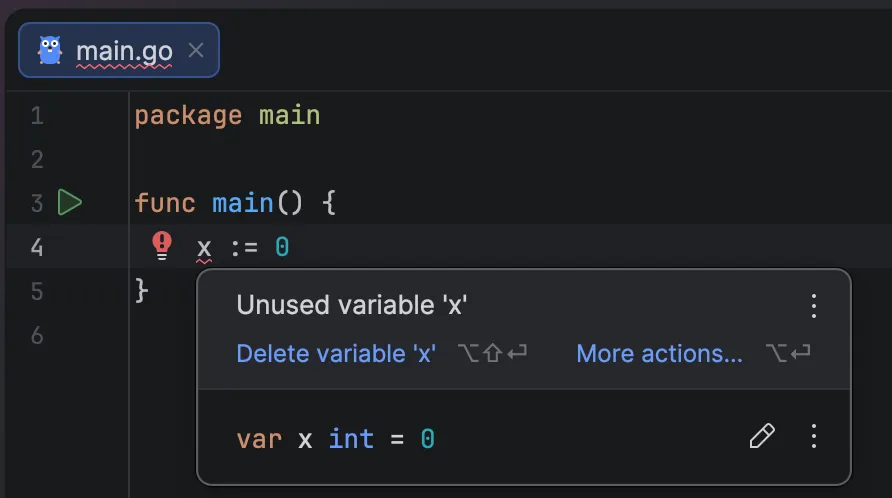Click main function name on line 3
892x498 pixels.
click(x=243, y=203)
